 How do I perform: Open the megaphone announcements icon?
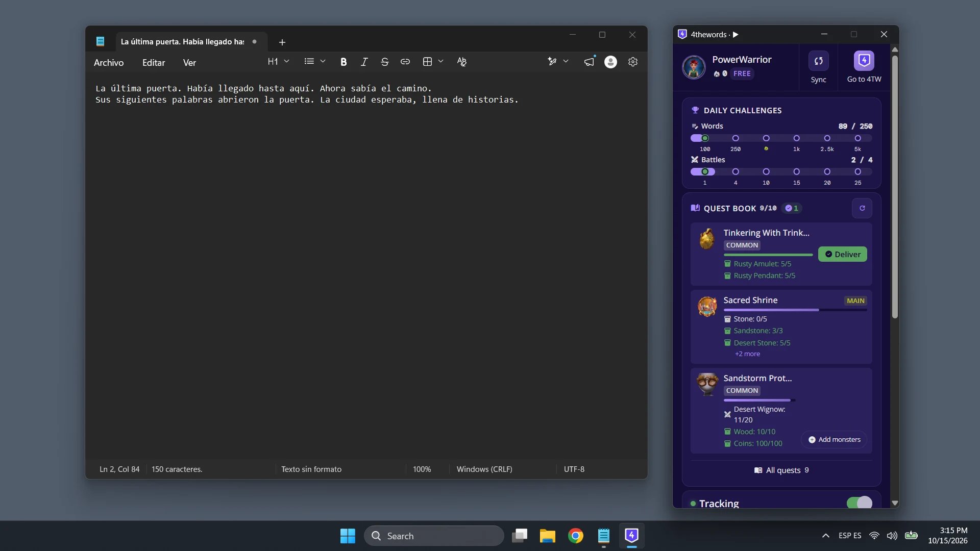(589, 62)
